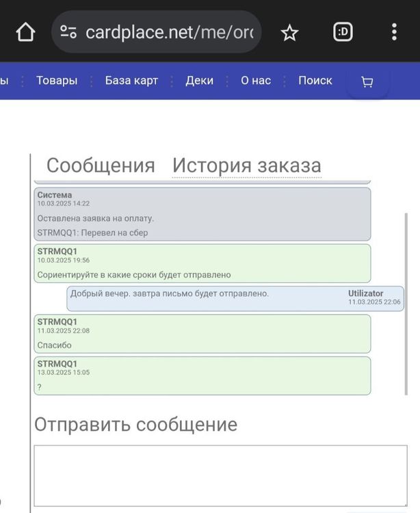Click the Система payment request message
420x513 pixels.
click(x=202, y=214)
